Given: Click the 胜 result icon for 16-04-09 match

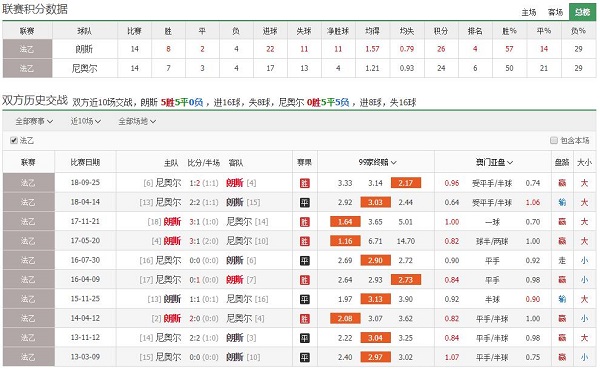Looking at the screenshot, I should (305, 280).
